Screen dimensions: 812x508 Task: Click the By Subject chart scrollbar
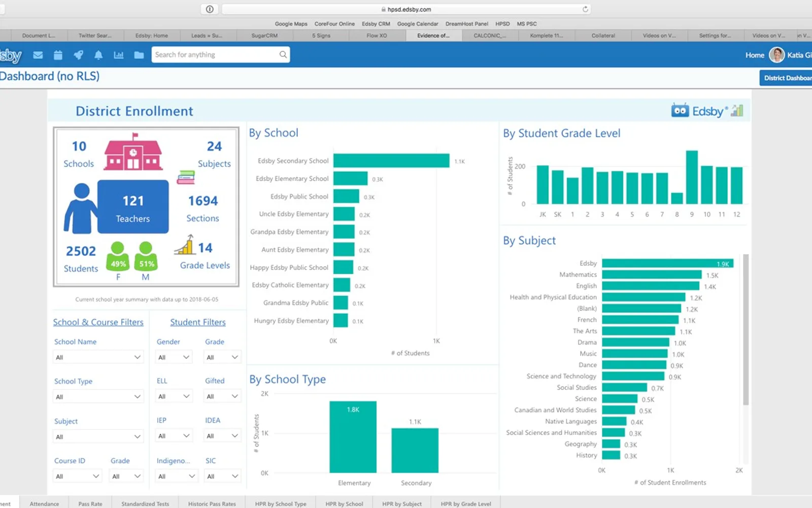[746, 330]
